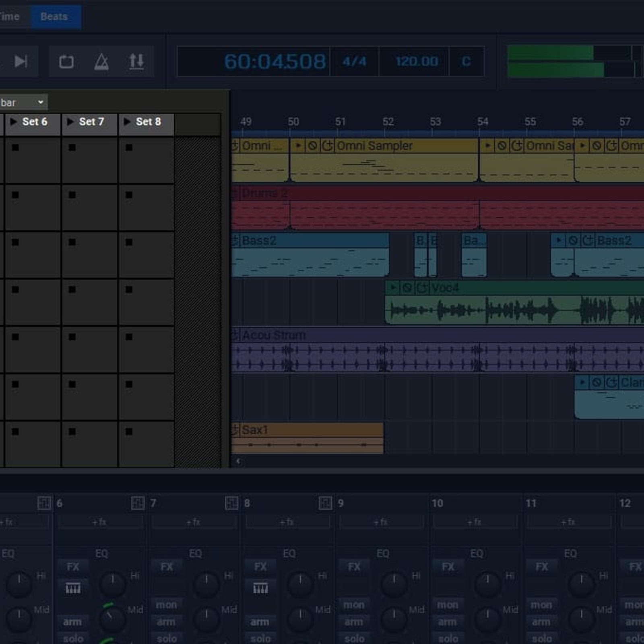Enable mon on channel 11
Image resolution: width=644 pixels, height=644 pixels.
(x=542, y=605)
